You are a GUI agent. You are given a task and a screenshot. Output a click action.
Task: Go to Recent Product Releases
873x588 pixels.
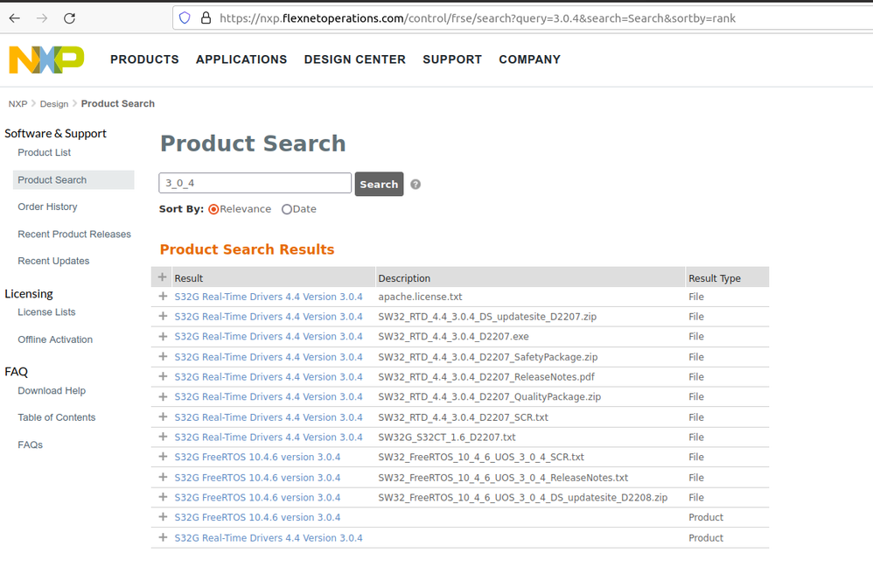click(74, 234)
